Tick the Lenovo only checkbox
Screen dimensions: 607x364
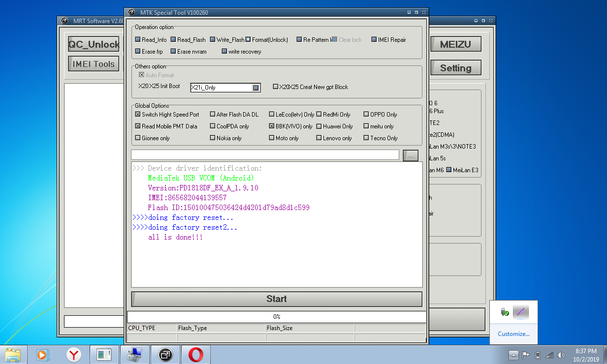pos(319,138)
